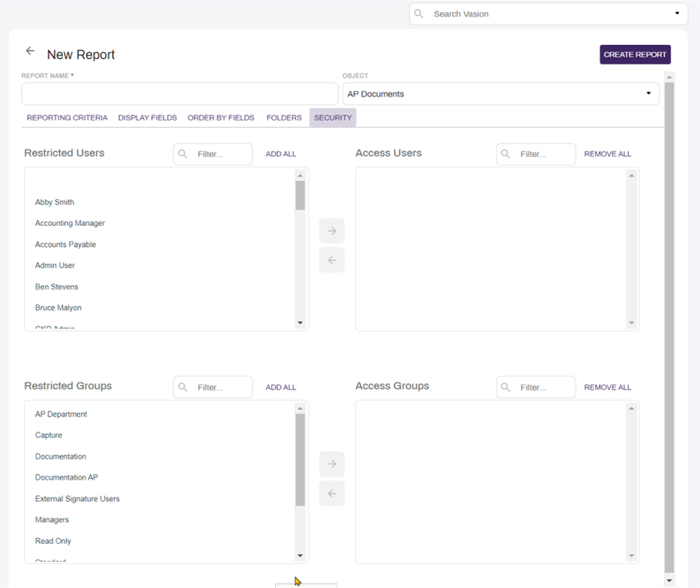
Task: Click up arrow of Restricted Groups scrollbar
Action: tap(300, 408)
